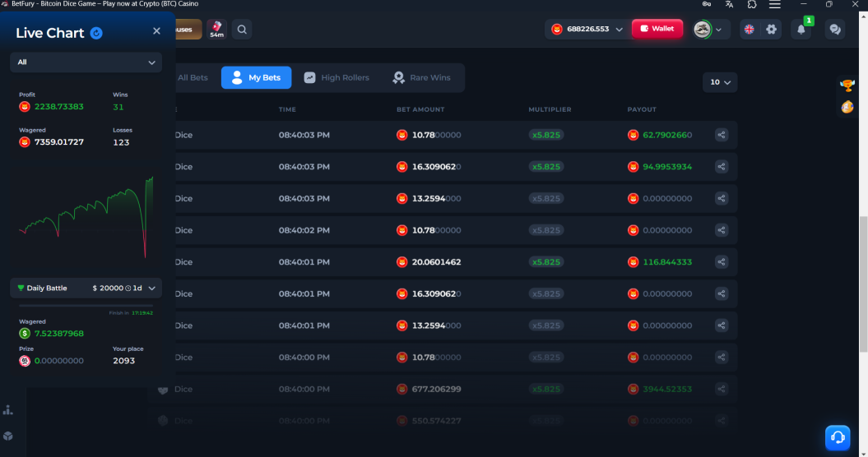Screen dimensions: 868x457
Task: Open settings gear
Action: click(771, 30)
